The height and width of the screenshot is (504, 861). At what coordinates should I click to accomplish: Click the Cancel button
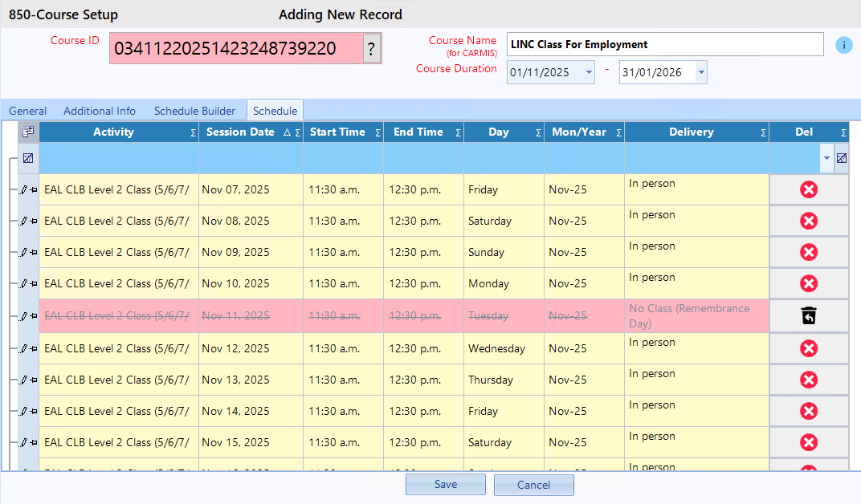tap(533, 485)
